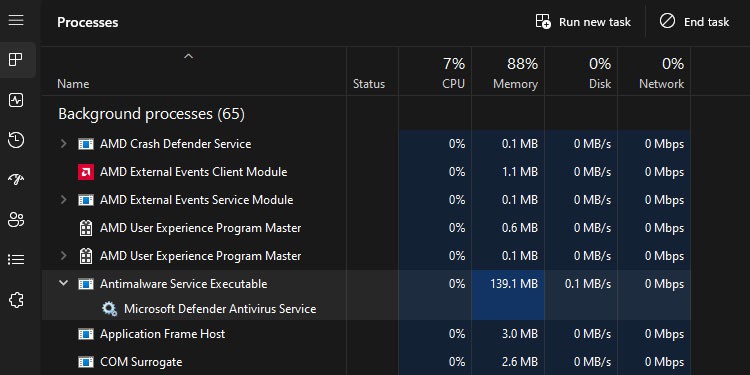Click the 1.1 MB memory value
The width and height of the screenshot is (750, 375).
pyautogui.click(x=519, y=172)
